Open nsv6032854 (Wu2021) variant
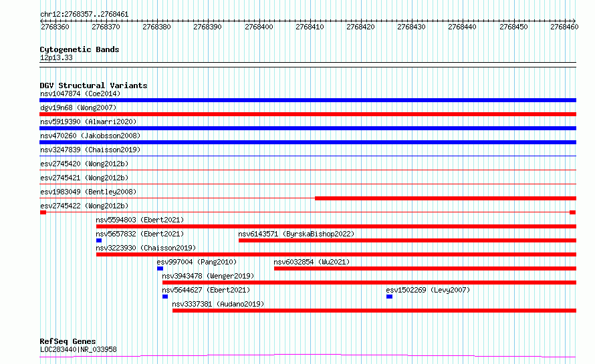595x364 pixels. coord(312,262)
